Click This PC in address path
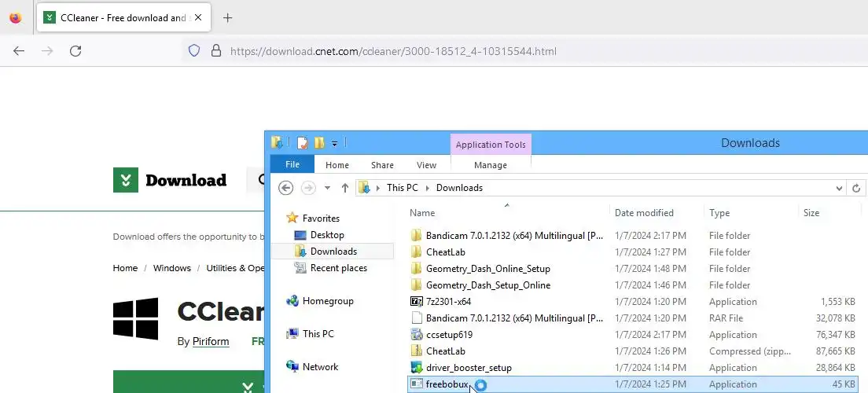This screenshot has width=868, height=393. pyautogui.click(x=403, y=188)
